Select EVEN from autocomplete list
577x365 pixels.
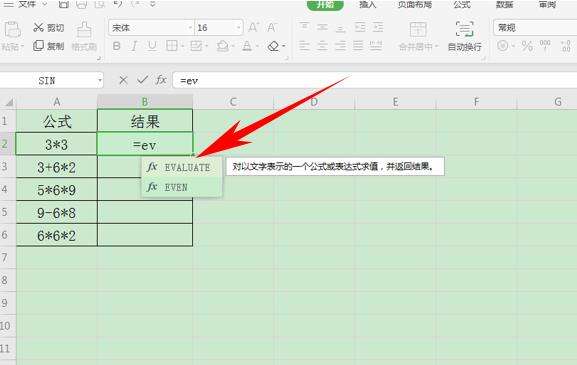(182, 187)
